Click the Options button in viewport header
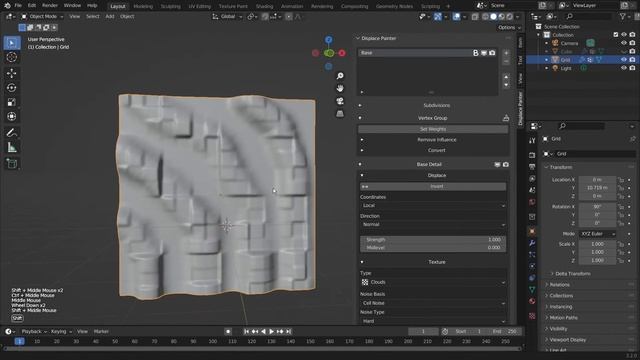Screen dimensions: 640x360 [x=509, y=27]
